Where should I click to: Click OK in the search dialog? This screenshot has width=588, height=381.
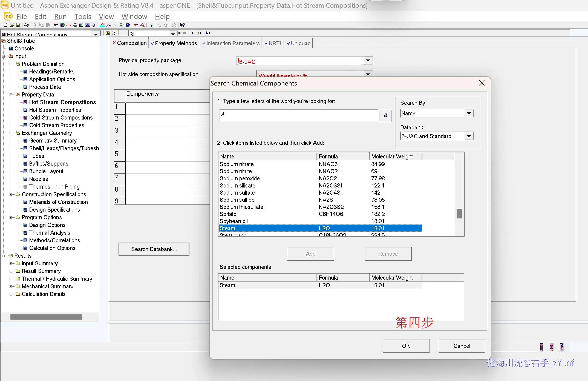point(406,346)
